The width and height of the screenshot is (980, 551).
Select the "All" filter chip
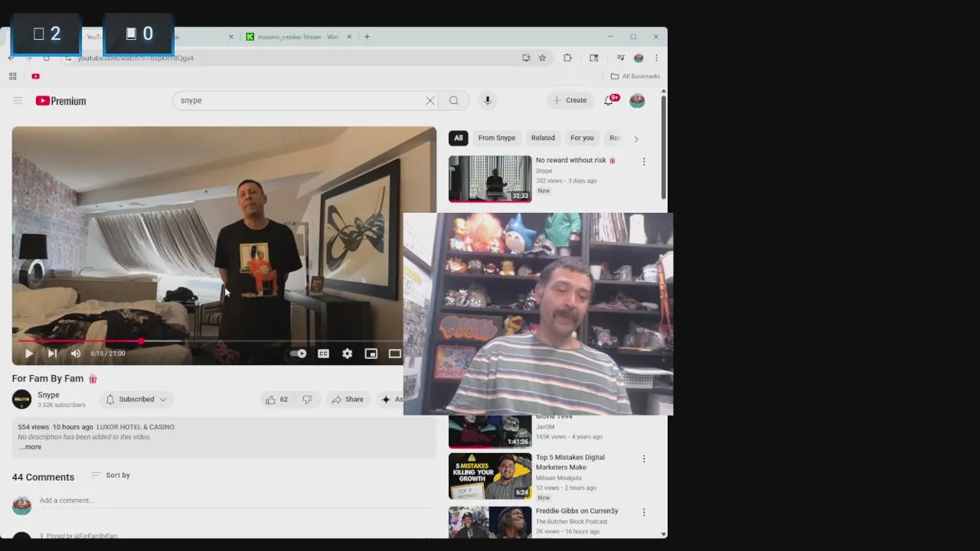pos(458,138)
